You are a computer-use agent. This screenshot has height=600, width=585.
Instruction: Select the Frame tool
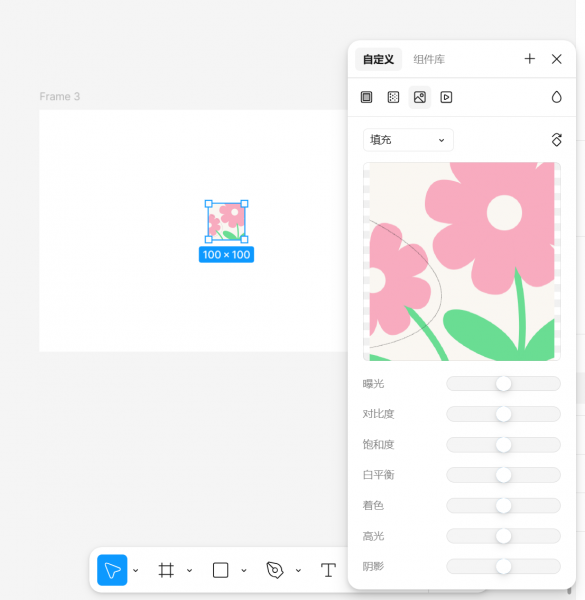[166, 570]
